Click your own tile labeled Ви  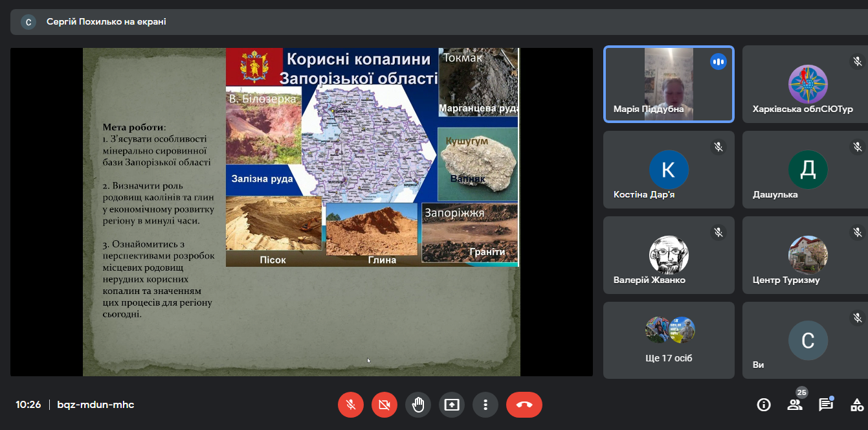click(806, 340)
